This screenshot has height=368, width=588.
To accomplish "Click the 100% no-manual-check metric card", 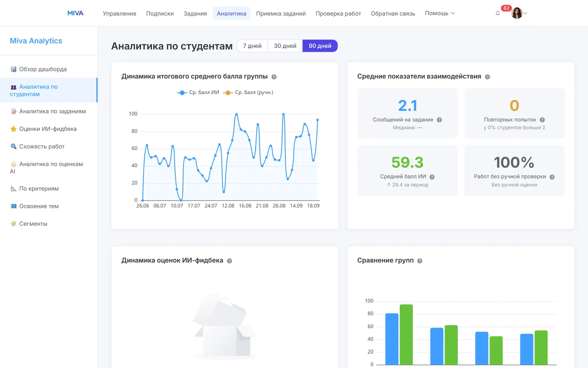I will 514,170.
